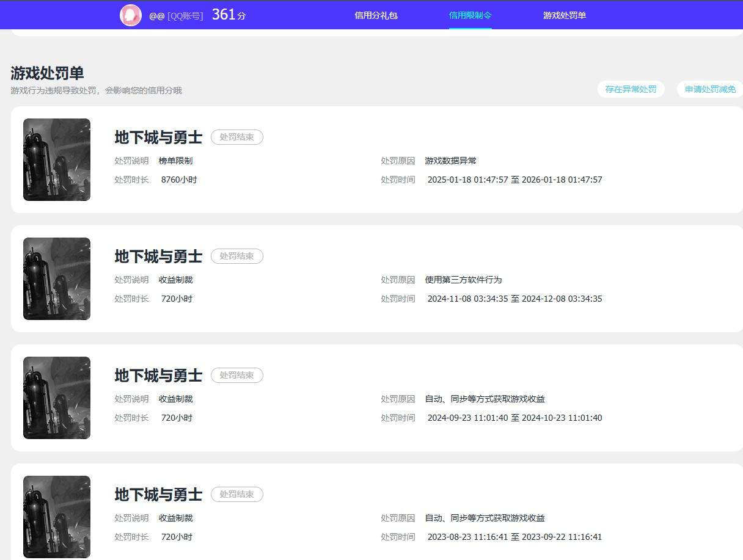The height and width of the screenshot is (560, 743).
Task: Open game thumbnail of the 榜单限制 penalty
Action: (x=57, y=159)
